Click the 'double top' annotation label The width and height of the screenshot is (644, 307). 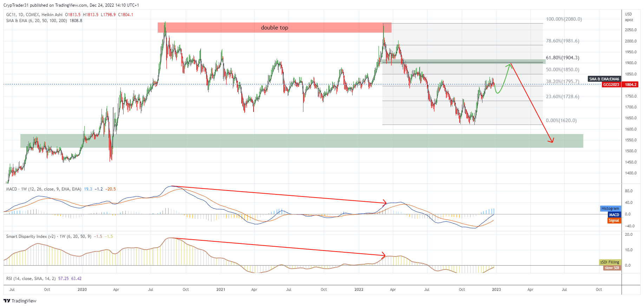274,28
